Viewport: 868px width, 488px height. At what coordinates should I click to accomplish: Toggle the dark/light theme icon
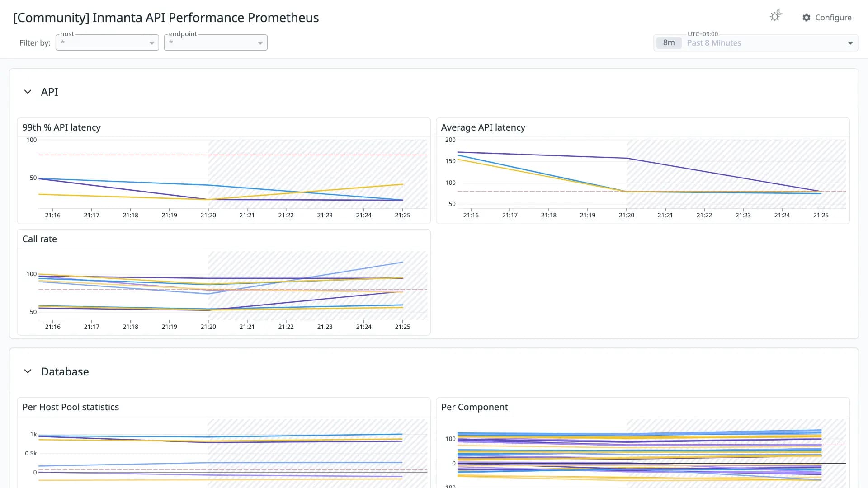click(x=776, y=16)
